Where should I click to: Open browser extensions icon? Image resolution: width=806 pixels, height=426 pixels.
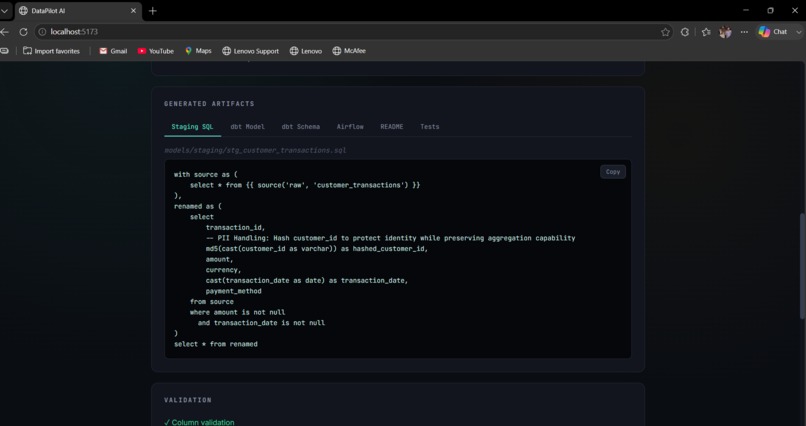point(685,32)
